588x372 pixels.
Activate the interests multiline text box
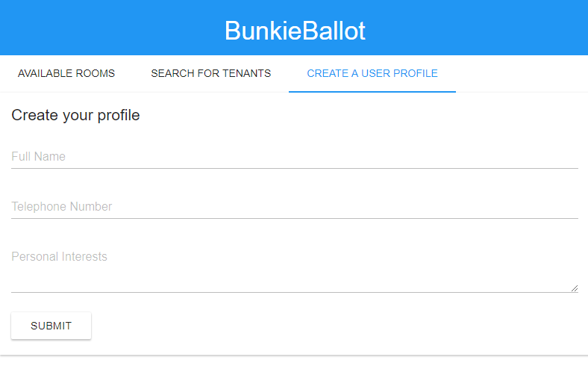click(x=294, y=267)
